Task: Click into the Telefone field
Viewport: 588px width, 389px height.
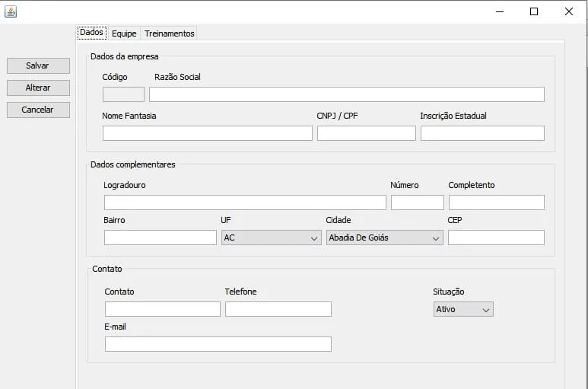Action: (278, 309)
